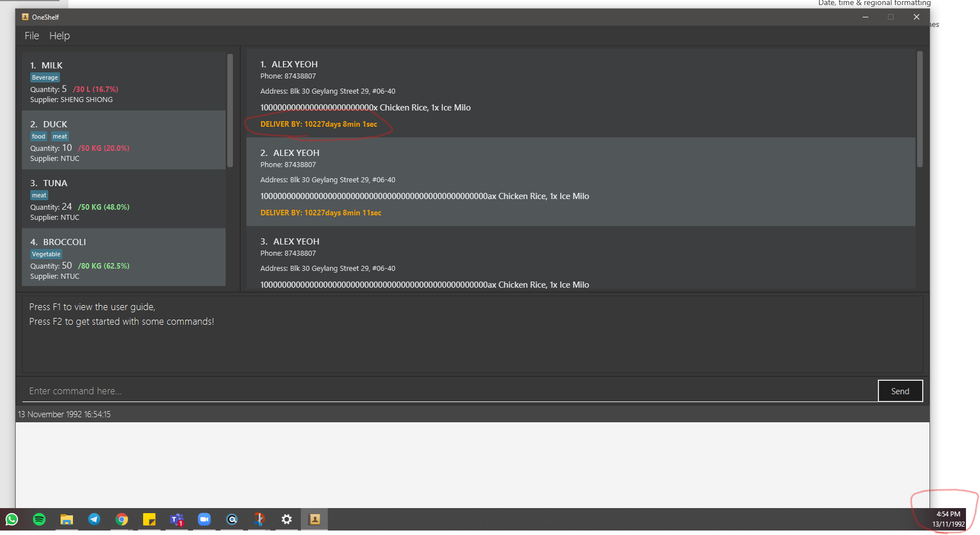Click the Beverage tag on MILK
The width and height of the screenshot is (980, 535).
(x=45, y=77)
